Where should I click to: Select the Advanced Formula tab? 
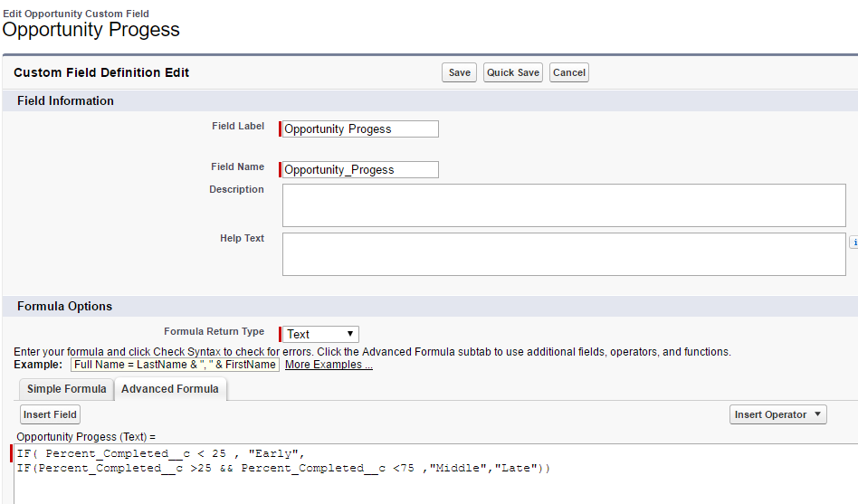click(170, 389)
